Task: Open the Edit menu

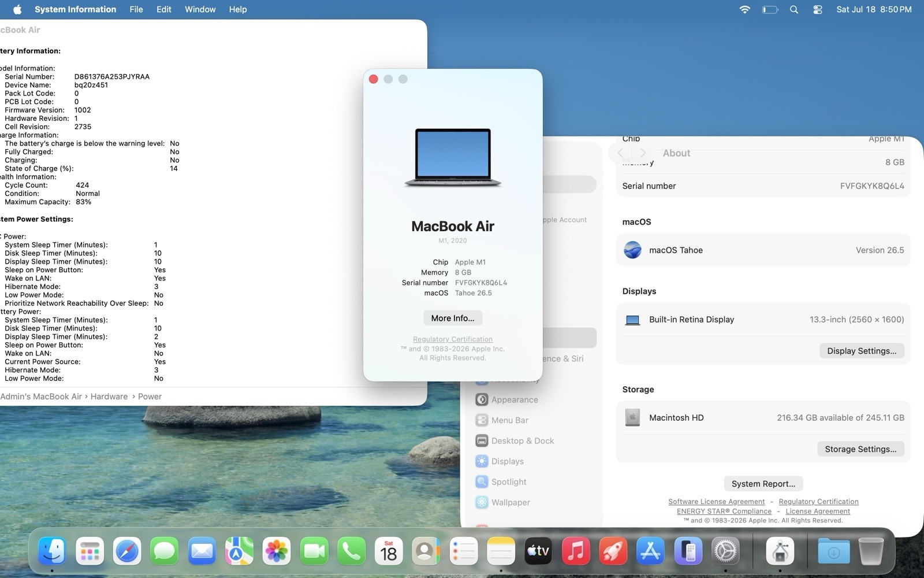Action: click(x=164, y=9)
